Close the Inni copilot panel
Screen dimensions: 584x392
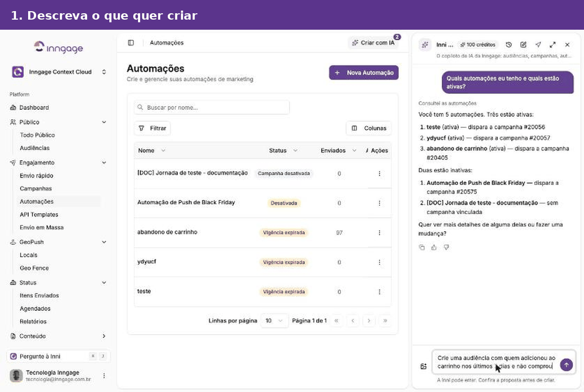567,45
